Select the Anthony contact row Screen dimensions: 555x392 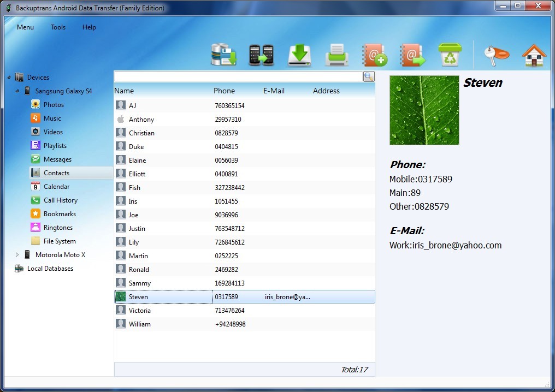point(245,119)
